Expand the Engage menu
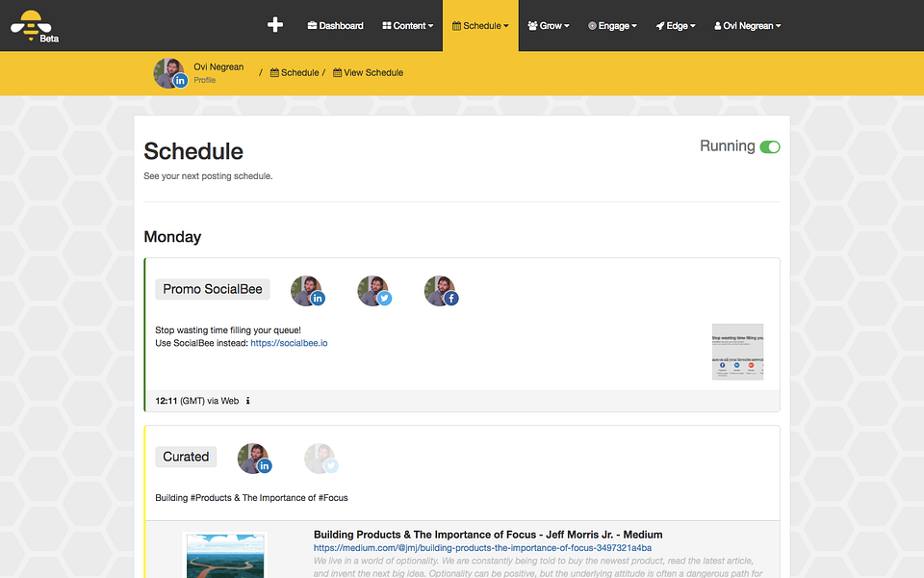The image size is (924, 578). tap(612, 25)
